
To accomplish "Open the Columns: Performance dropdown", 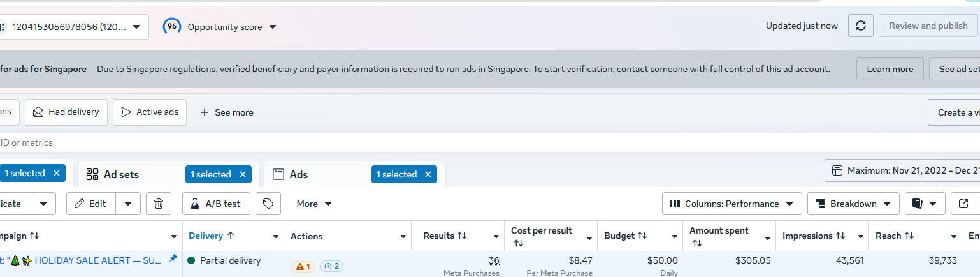I will (x=732, y=204).
